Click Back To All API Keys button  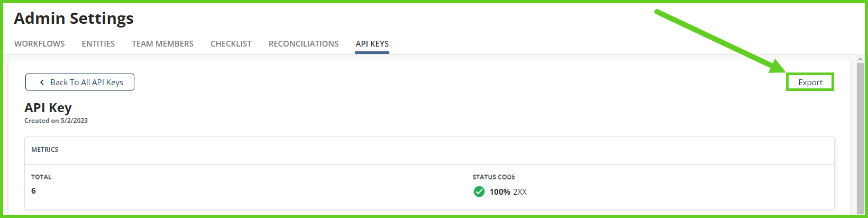coord(80,82)
